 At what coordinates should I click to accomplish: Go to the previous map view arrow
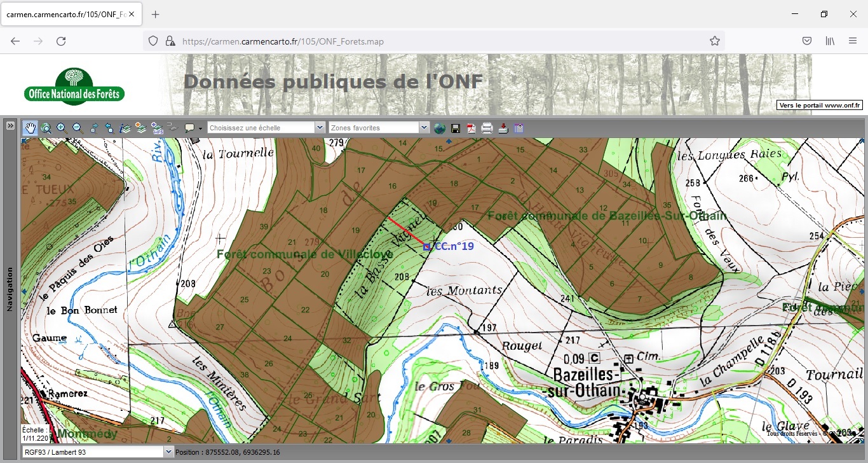tap(109, 128)
